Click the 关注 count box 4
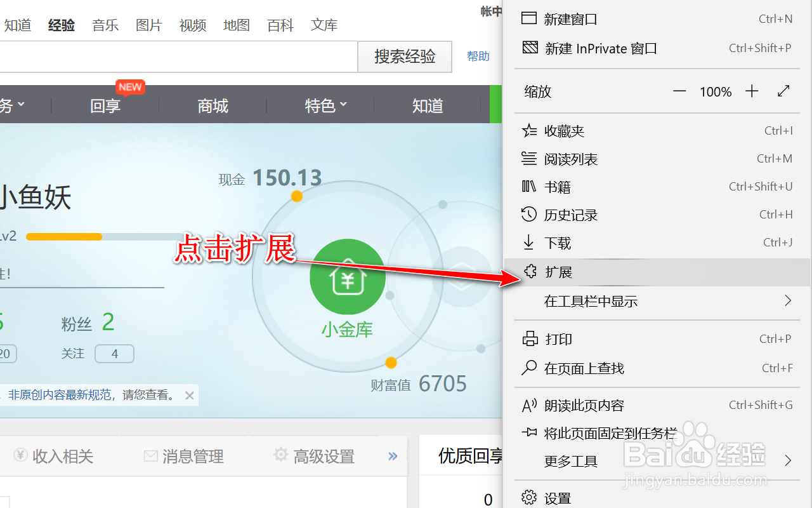This screenshot has width=812, height=508. (114, 354)
